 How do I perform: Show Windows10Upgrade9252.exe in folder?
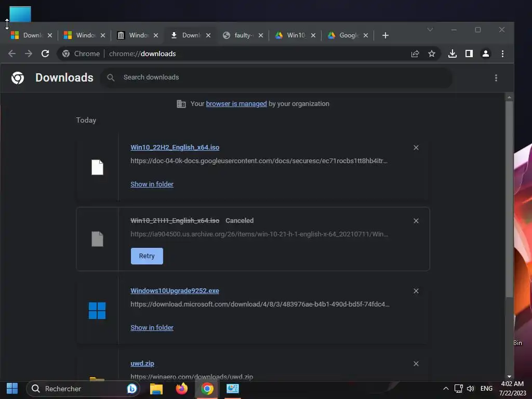coord(152,328)
